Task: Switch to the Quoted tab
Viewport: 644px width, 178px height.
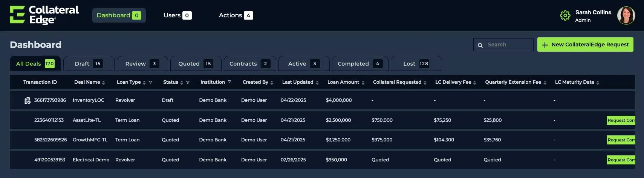Action: point(196,64)
